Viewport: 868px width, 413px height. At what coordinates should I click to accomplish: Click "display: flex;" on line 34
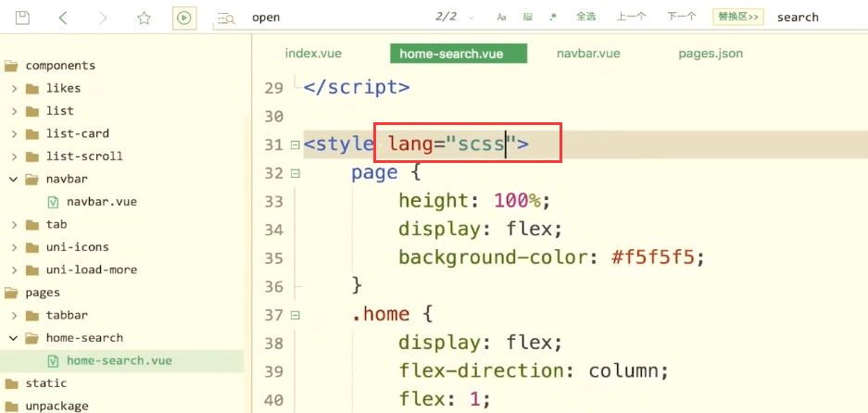point(481,230)
